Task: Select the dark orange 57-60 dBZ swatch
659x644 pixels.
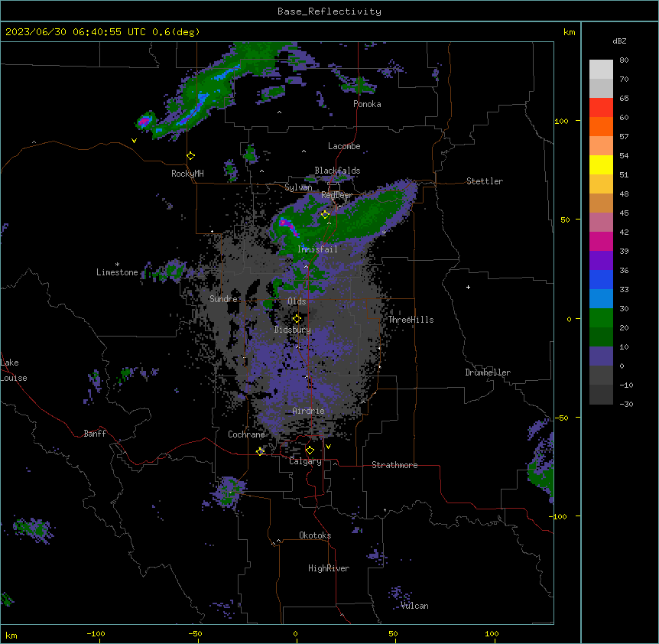Action: point(601,126)
